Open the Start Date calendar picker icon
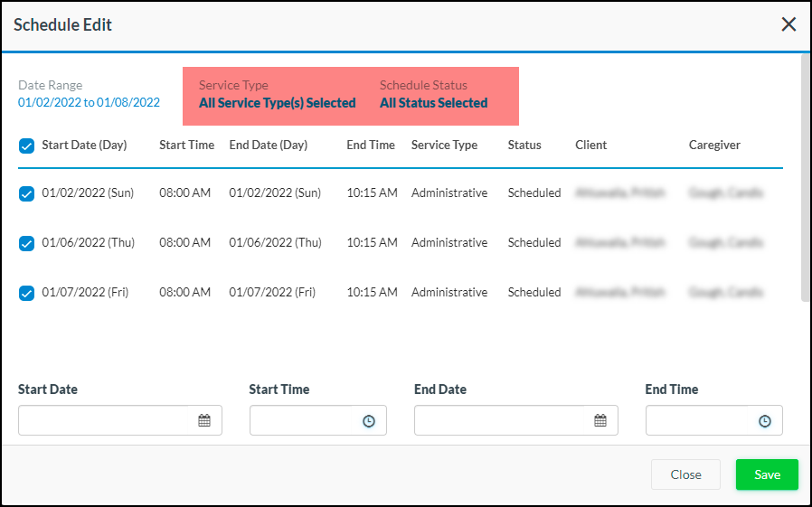Image resolution: width=812 pixels, height=507 pixels. [x=204, y=420]
